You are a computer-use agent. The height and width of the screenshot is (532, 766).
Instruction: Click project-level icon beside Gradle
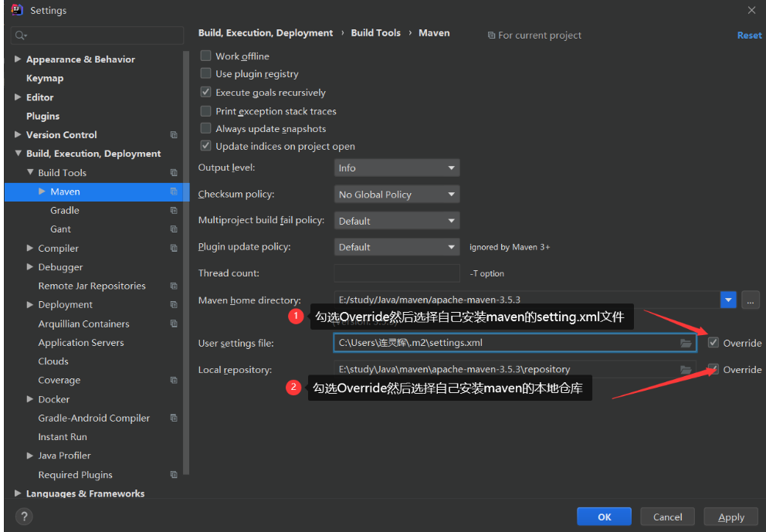tap(174, 210)
